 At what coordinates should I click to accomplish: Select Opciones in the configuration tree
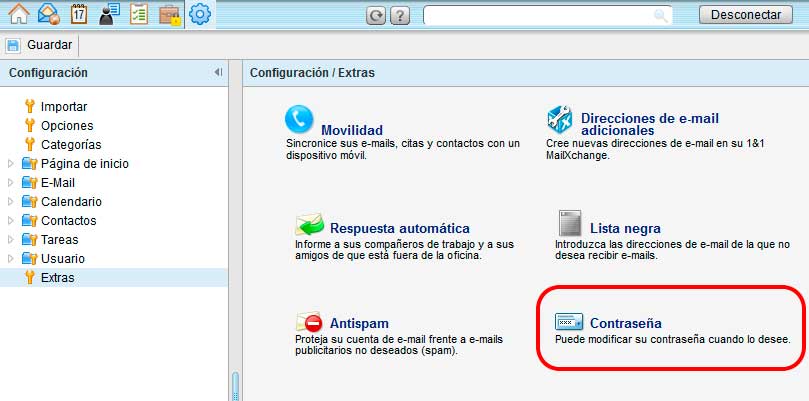point(67,125)
